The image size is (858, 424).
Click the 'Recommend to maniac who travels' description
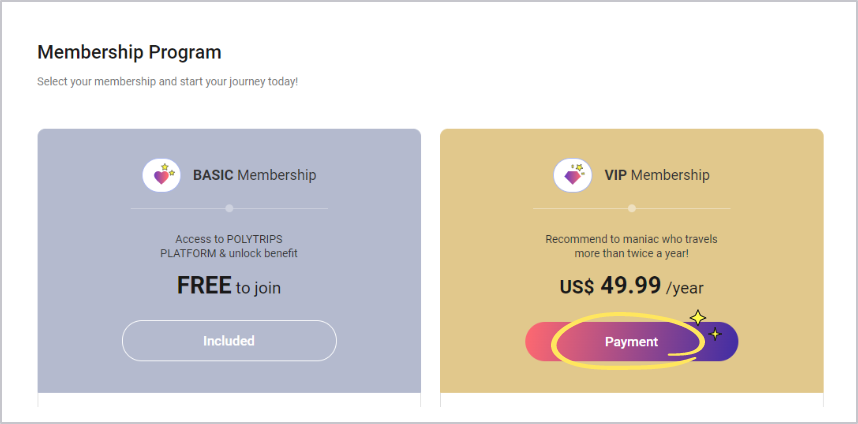point(631,246)
